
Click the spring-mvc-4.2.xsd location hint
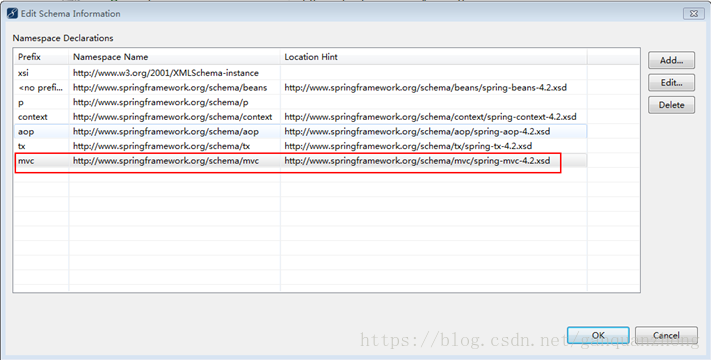[417, 161]
